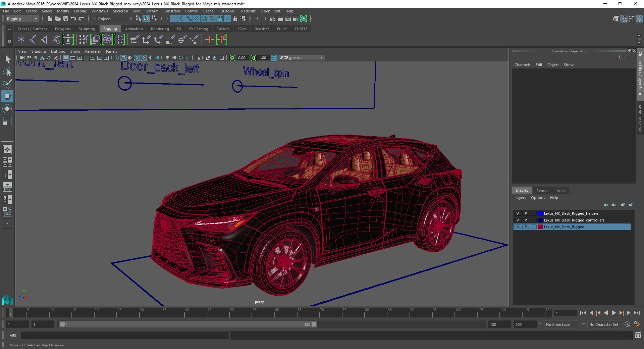Open the Render View window
Image resolution: width=644 pixels, height=349 pixels.
272,19
